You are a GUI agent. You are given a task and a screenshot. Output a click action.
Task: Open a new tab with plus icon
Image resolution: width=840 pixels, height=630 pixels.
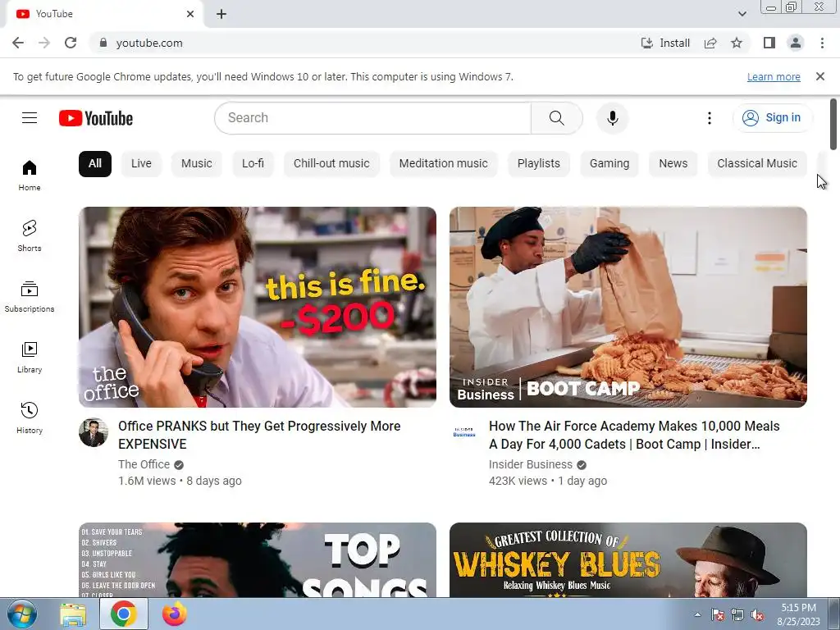pyautogui.click(x=221, y=14)
